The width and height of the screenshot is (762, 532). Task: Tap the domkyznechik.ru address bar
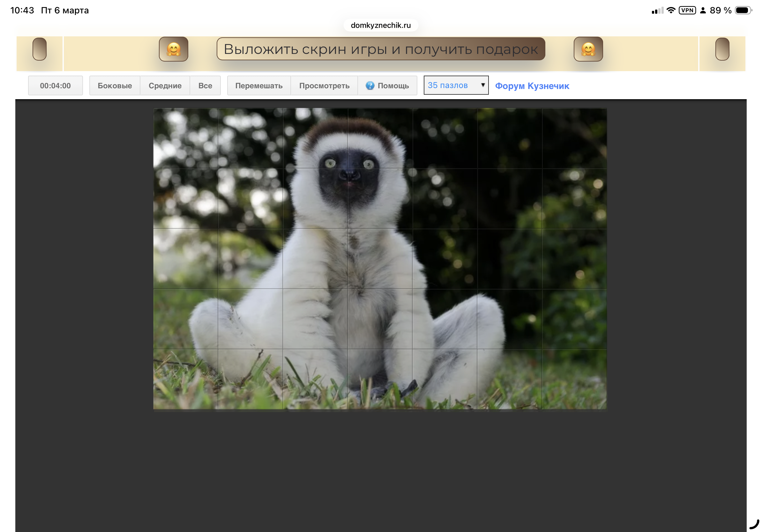pos(380,25)
